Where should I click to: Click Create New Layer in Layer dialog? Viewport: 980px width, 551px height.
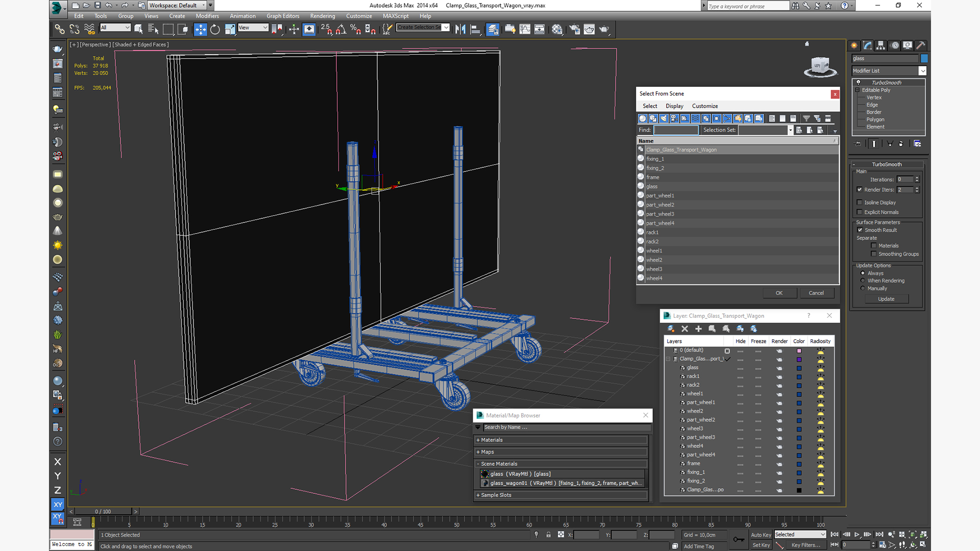[671, 329]
